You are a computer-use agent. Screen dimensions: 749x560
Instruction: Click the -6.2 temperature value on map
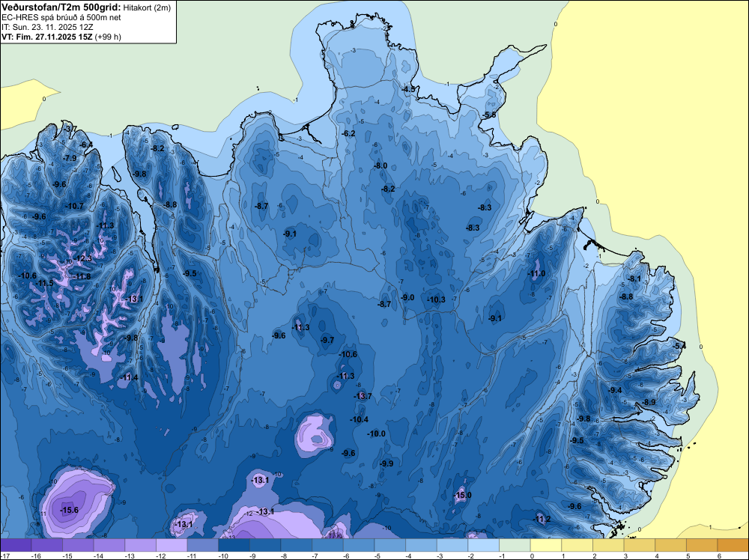point(349,133)
